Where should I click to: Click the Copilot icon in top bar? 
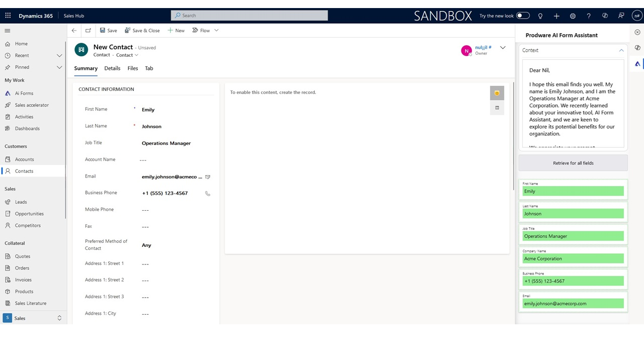tap(605, 16)
